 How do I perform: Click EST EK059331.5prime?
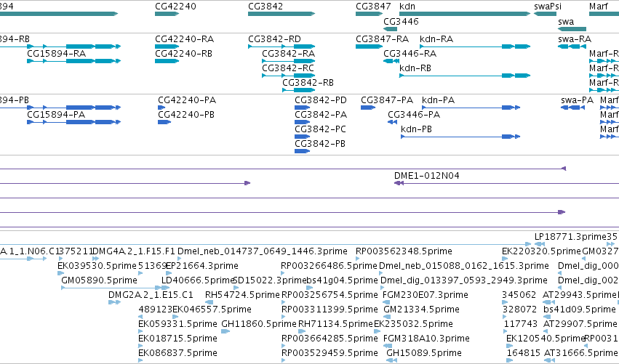tap(177, 324)
